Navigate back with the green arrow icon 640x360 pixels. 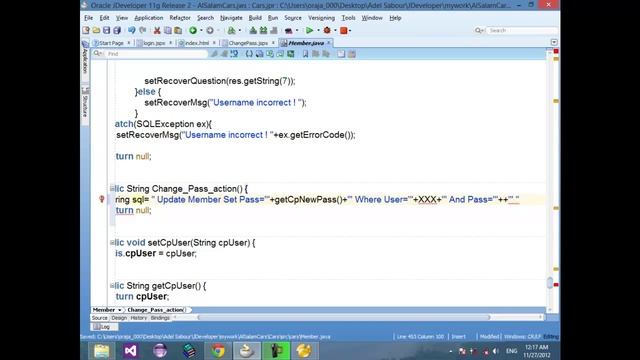click(193, 30)
